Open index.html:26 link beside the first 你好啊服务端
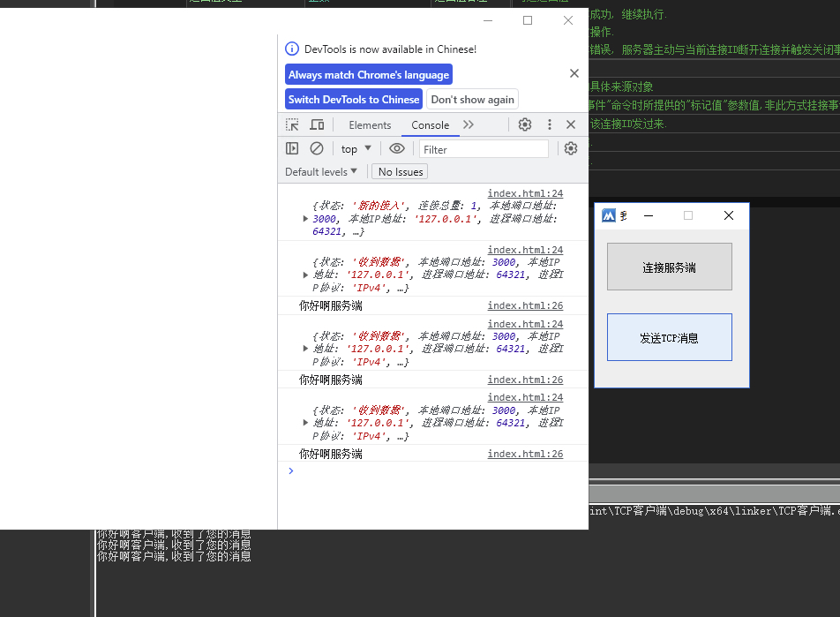This screenshot has height=617, width=840. pos(525,305)
